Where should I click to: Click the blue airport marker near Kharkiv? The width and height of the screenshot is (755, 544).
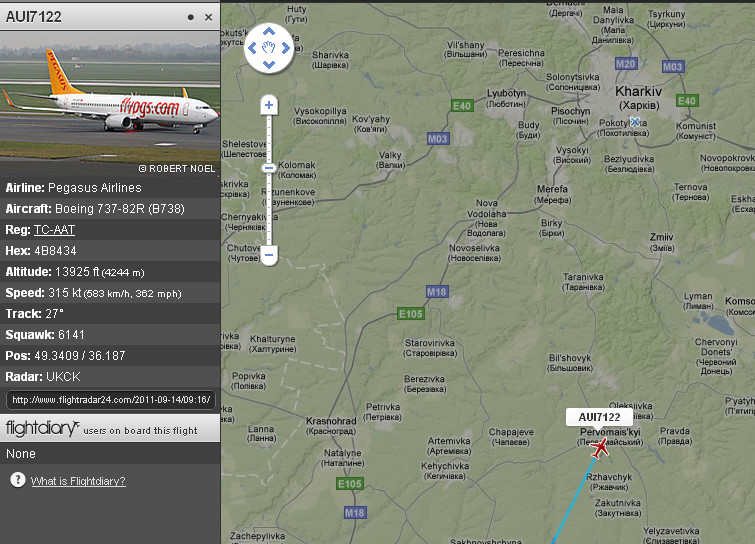tap(635, 121)
